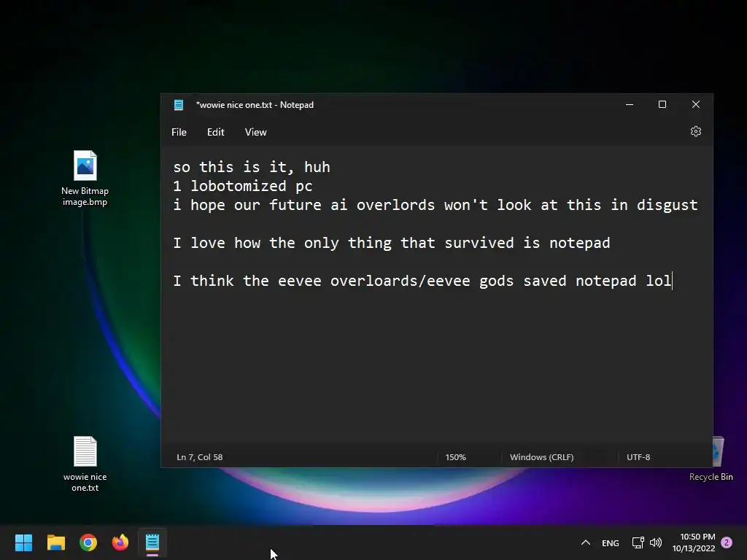Select New Bitmap image.bmp desktop icon
Image resolution: width=747 pixels, height=560 pixels.
pyautogui.click(x=85, y=179)
